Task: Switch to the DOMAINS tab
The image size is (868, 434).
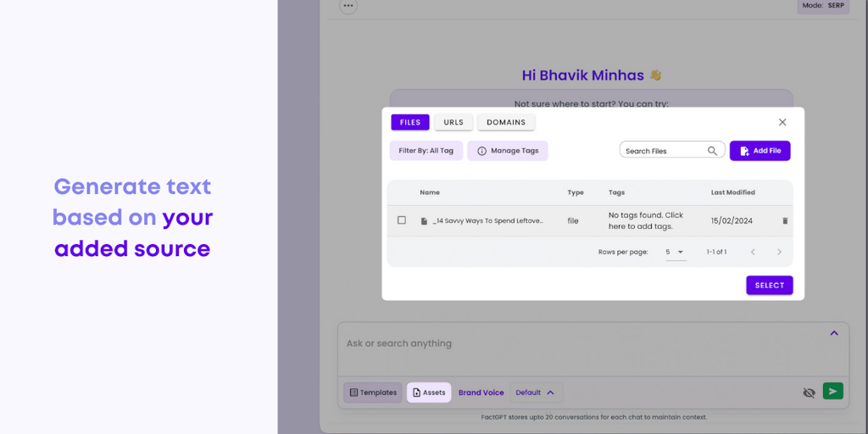Action: 506,122
